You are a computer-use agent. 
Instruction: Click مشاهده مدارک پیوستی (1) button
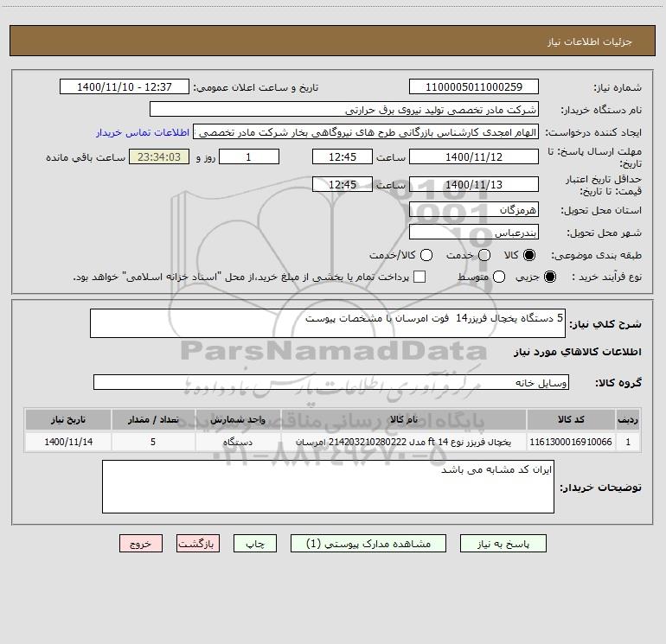coord(368,544)
